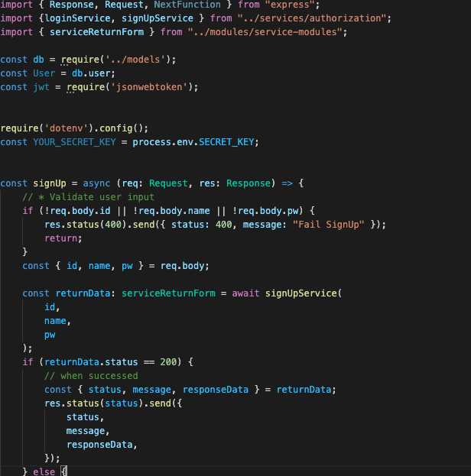
Task: Click the 'dotenv' string
Action: 67,128
